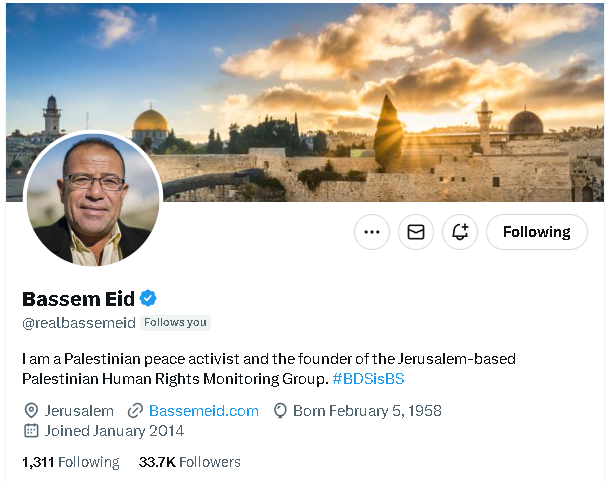Click the location pin icon beside Jerusalem
The image size is (610, 481).
click(x=30, y=410)
